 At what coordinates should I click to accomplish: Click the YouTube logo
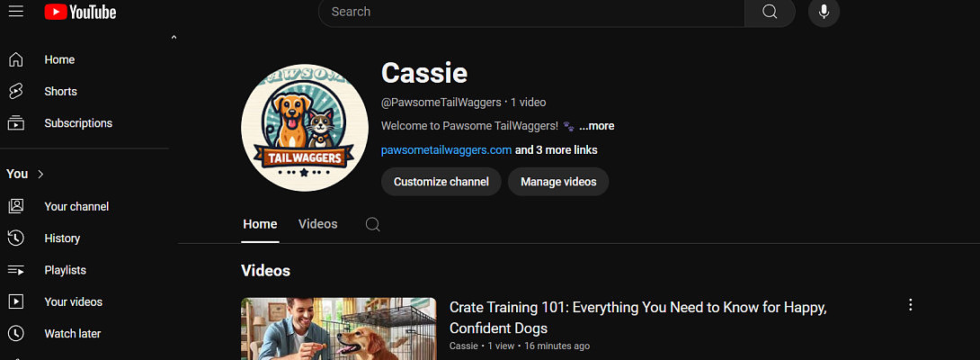coord(80,12)
